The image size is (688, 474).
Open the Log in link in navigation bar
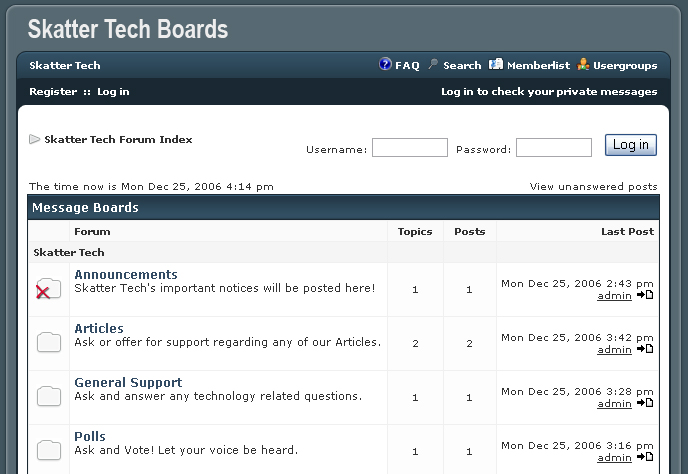pos(113,92)
